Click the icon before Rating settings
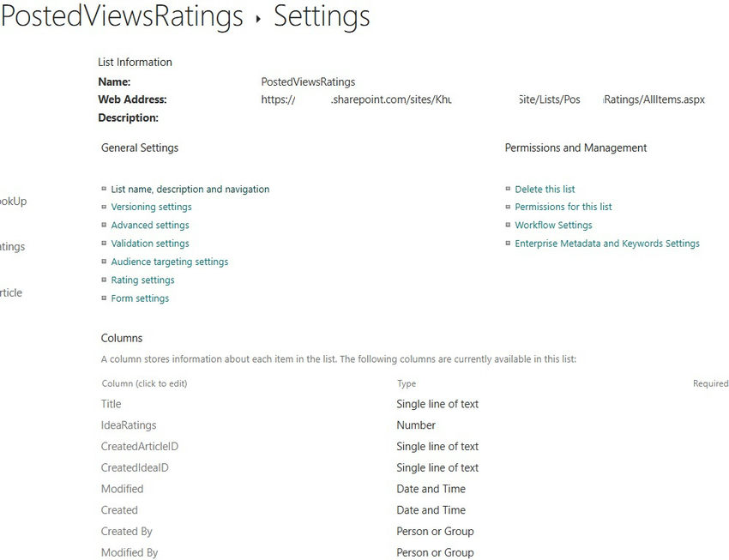 [105, 280]
